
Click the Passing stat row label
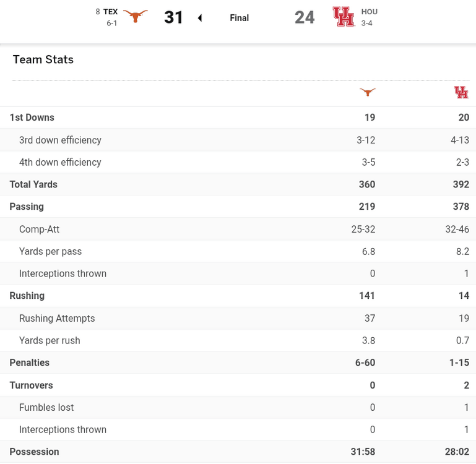coord(27,207)
